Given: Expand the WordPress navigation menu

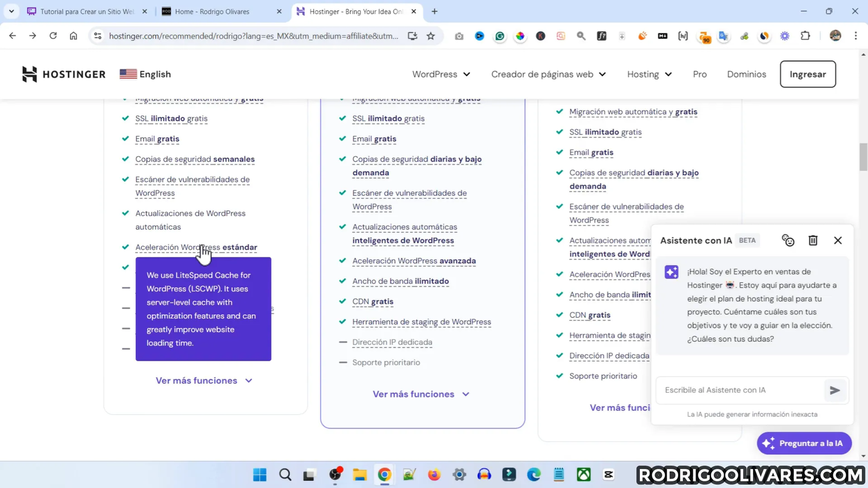Looking at the screenshot, I should [441, 74].
